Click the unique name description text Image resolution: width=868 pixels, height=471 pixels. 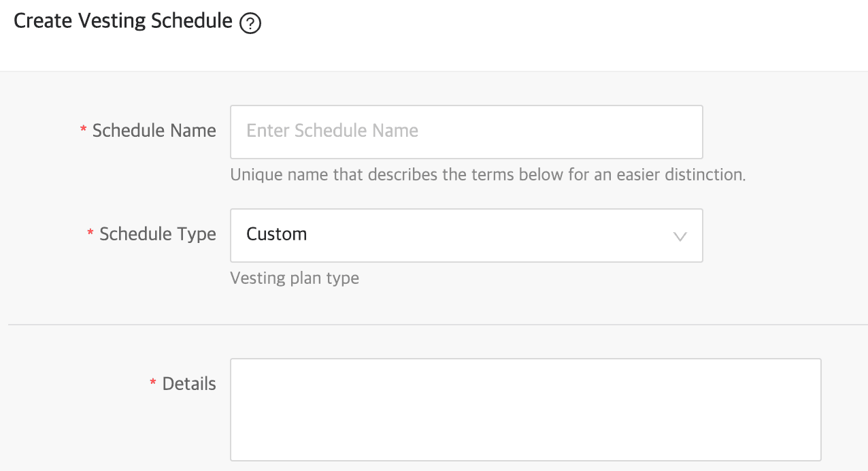(488, 175)
